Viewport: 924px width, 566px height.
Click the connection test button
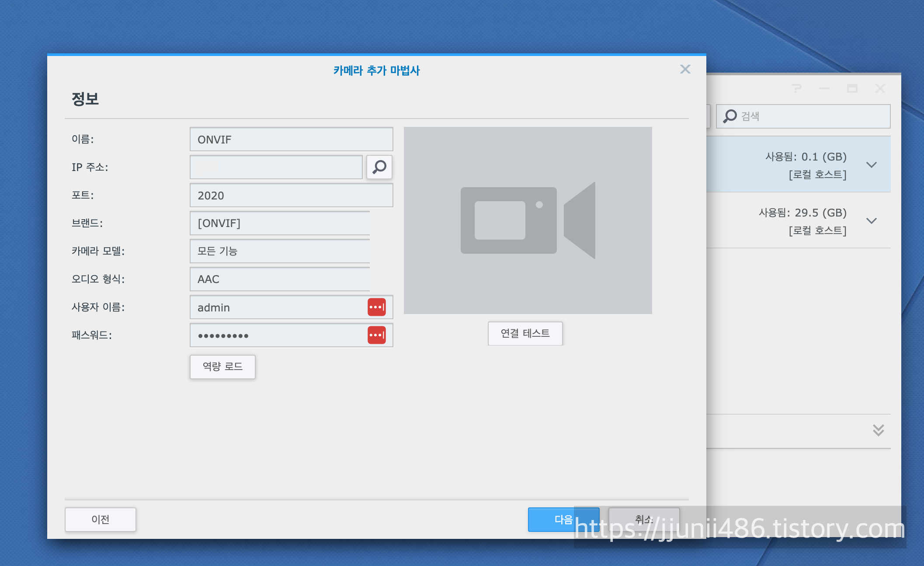click(x=525, y=333)
